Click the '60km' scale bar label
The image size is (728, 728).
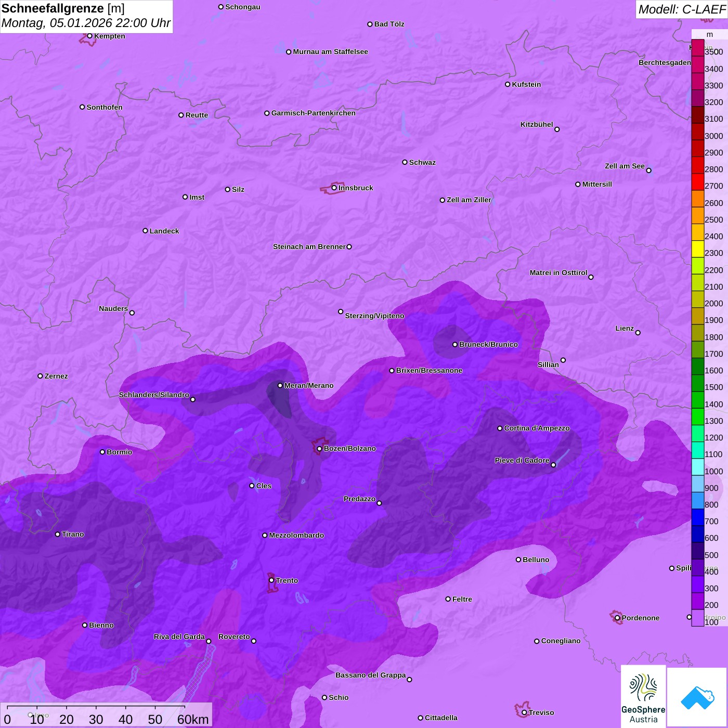point(193,719)
